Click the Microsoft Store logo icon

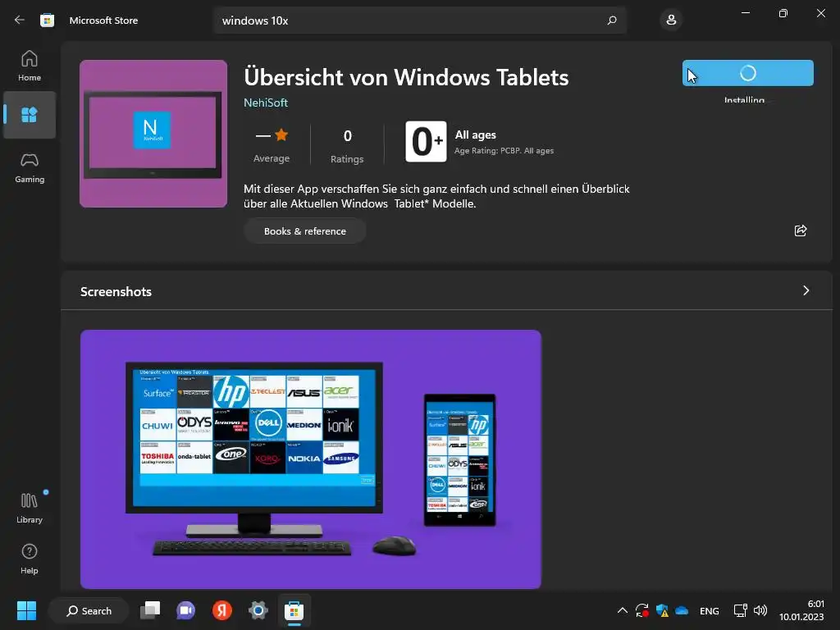[x=47, y=21]
